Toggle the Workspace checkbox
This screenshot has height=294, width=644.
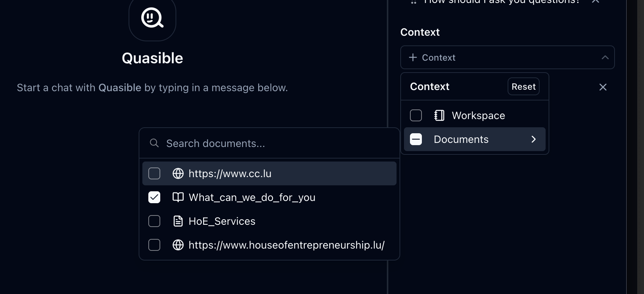coord(416,115)
